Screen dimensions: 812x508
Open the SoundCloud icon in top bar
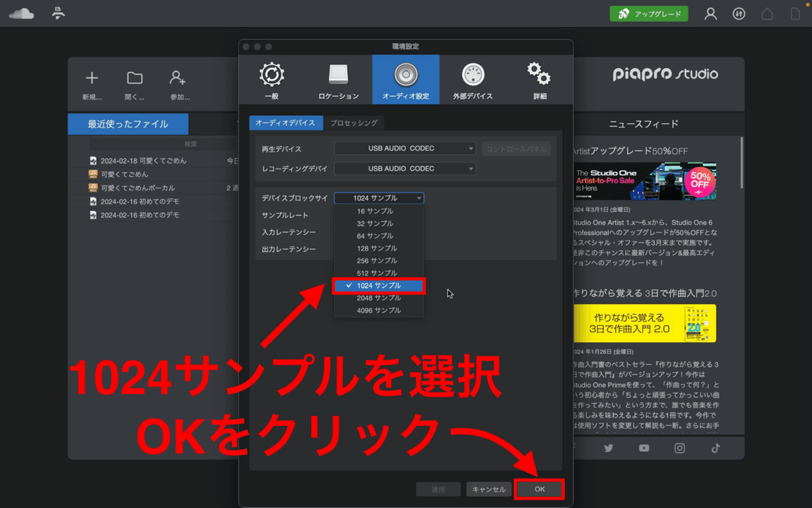click(21, 14)
